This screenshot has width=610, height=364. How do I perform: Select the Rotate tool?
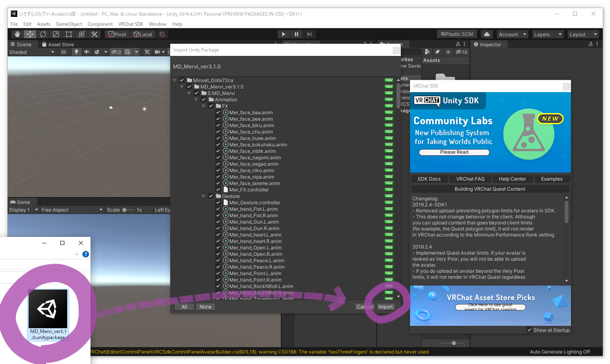coord(43,34)
